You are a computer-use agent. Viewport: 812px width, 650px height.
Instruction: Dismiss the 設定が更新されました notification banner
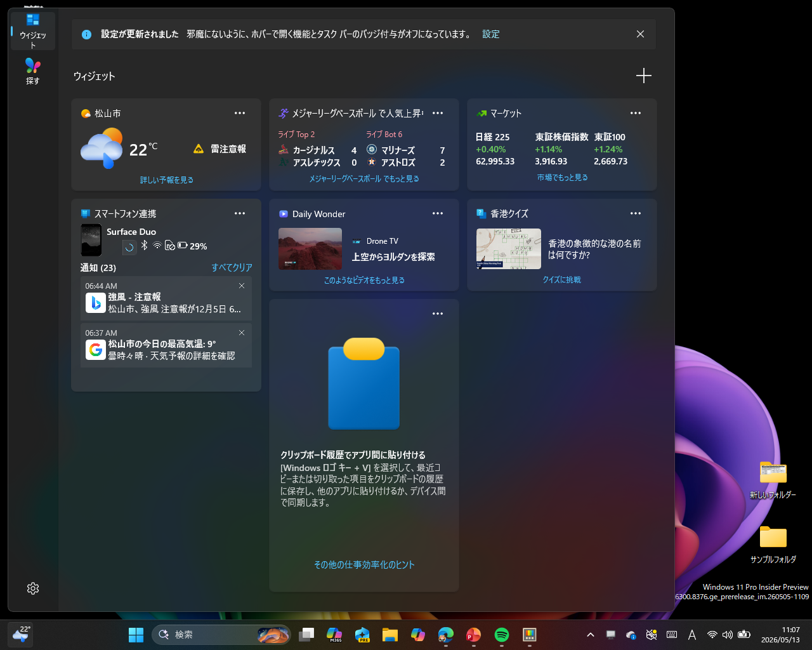coord(640,34)
